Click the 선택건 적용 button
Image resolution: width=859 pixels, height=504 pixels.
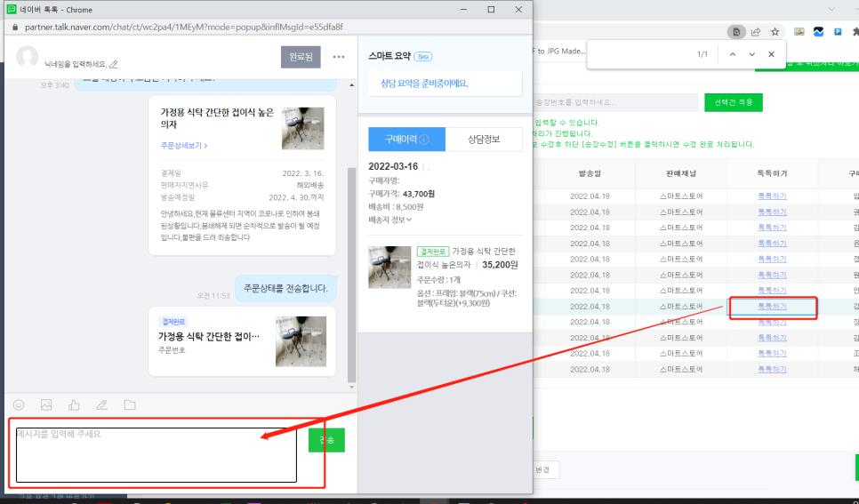coord(733,102)
